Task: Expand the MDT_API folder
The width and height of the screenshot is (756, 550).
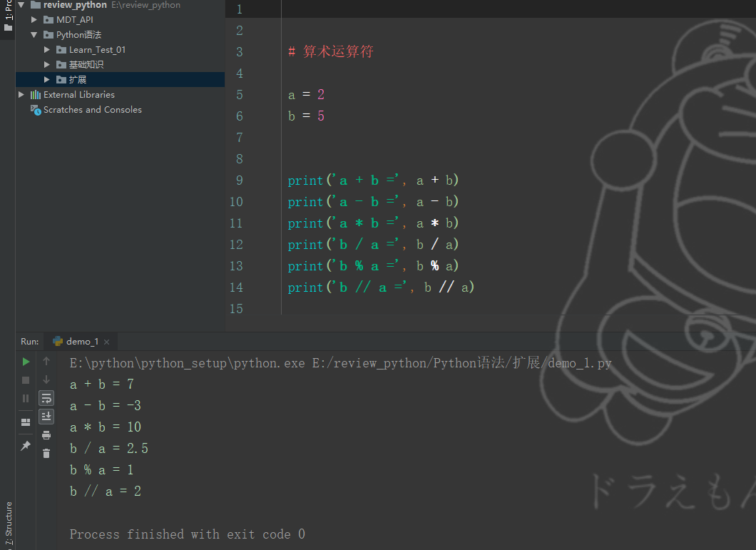Action: [34, 20]
